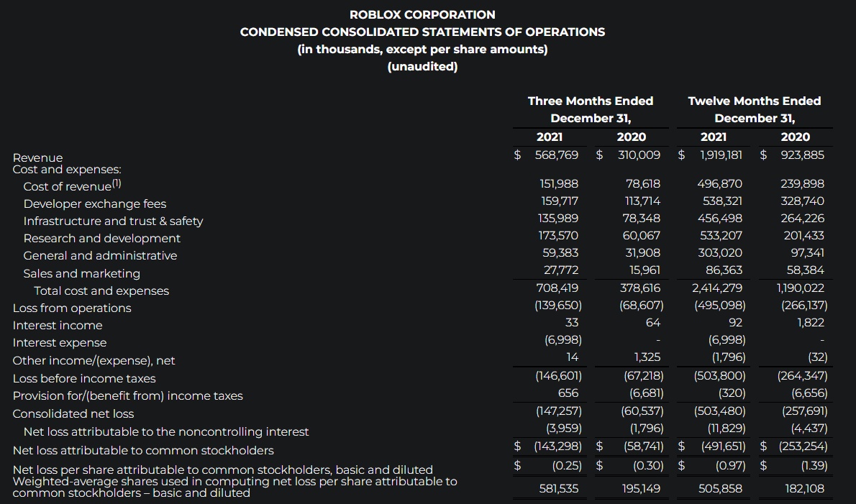Image resolution: width=856 pixels, height=504 pixels.
Task: Click the net loss per share value (0.25)
Action: (566, 465)
